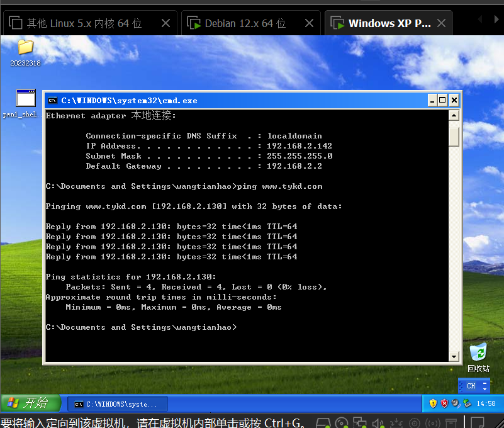Click the previous tabs arrow
This screenshot has height=428, width=504.
tap(480, 20)
